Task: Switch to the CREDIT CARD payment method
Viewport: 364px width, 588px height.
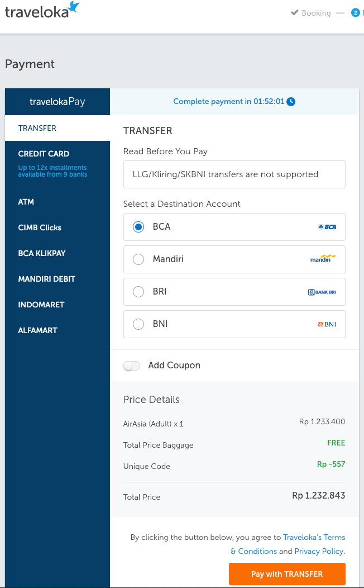Action: [44, 154]
